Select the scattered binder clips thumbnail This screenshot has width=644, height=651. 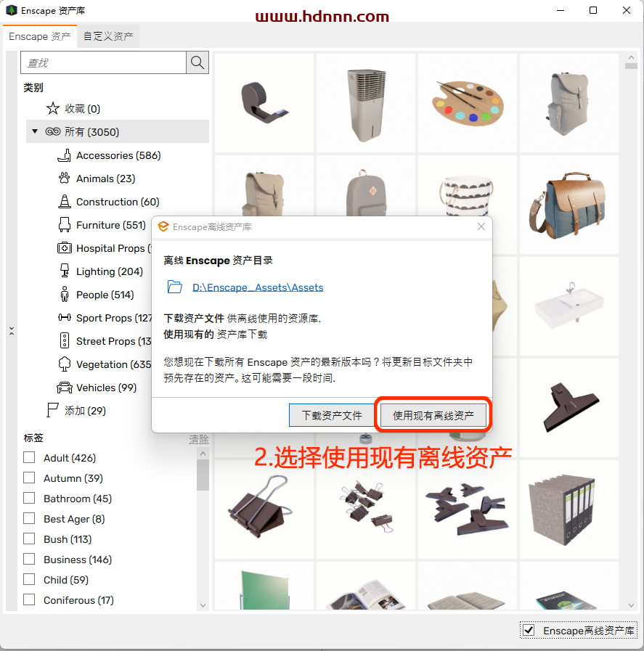pyautogui.click(x=366, y=509)
